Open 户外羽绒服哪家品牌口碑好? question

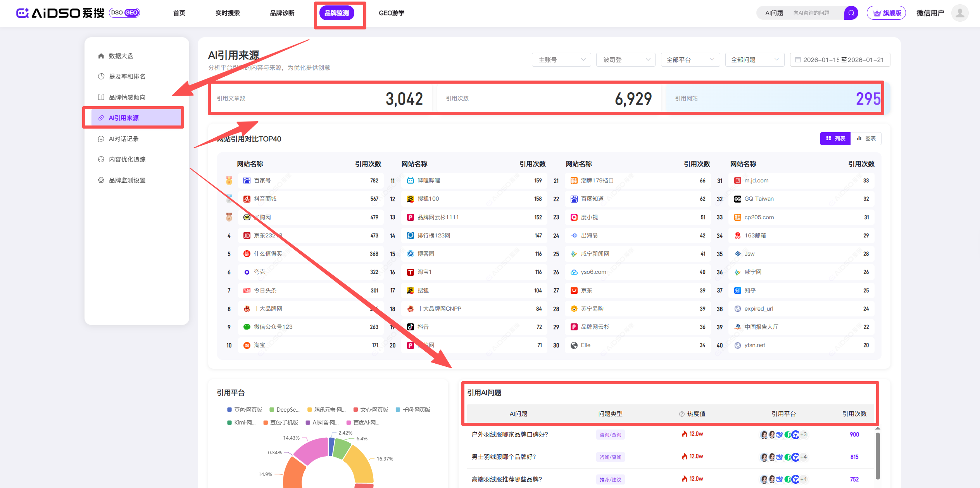(509, 435)
